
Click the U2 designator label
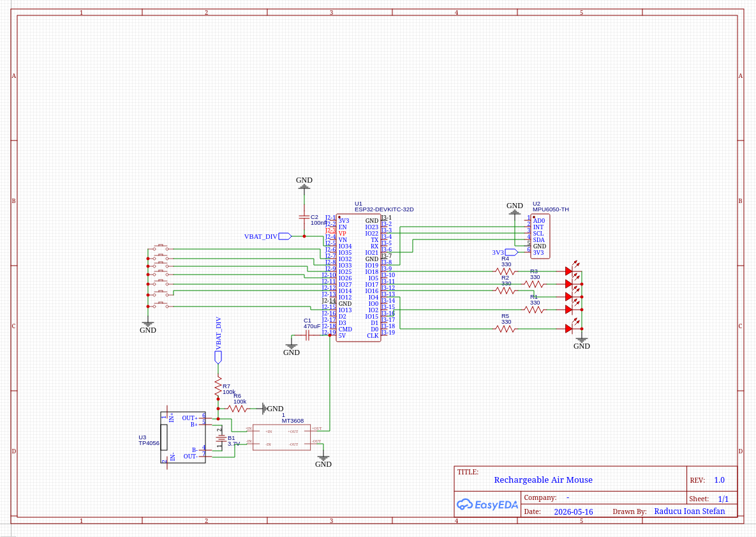(536, 204)
